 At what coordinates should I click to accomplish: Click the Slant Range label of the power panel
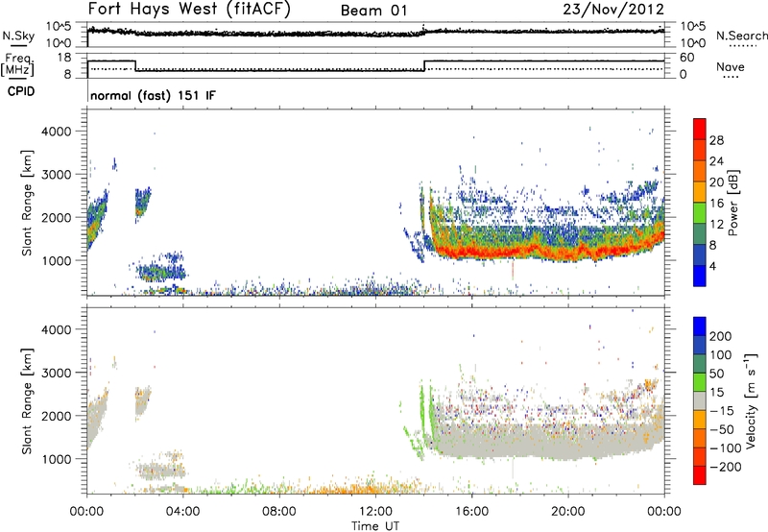click(27, 203)
